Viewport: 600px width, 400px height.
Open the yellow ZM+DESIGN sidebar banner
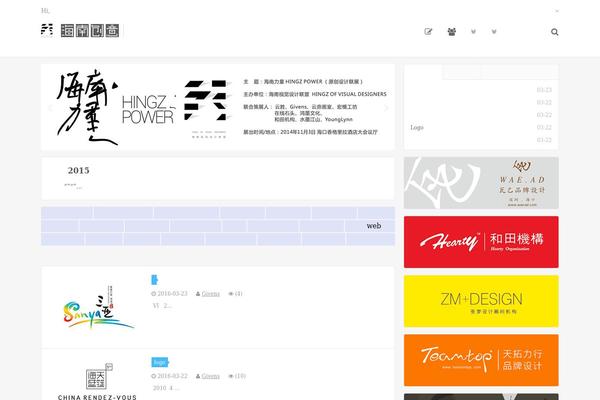tap(481, 301)
